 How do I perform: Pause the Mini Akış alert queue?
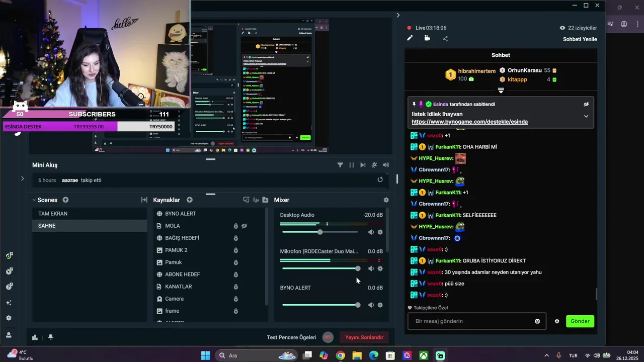click(351, 165)
